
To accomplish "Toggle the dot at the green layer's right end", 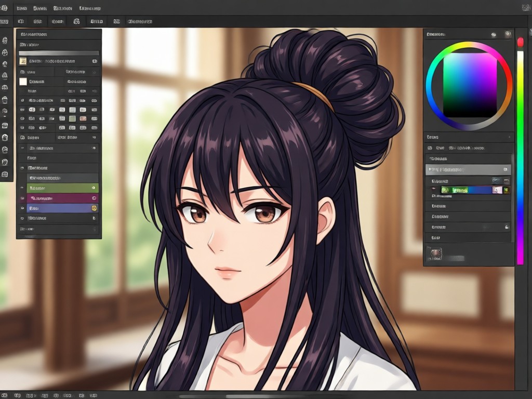I will (94, 188).
